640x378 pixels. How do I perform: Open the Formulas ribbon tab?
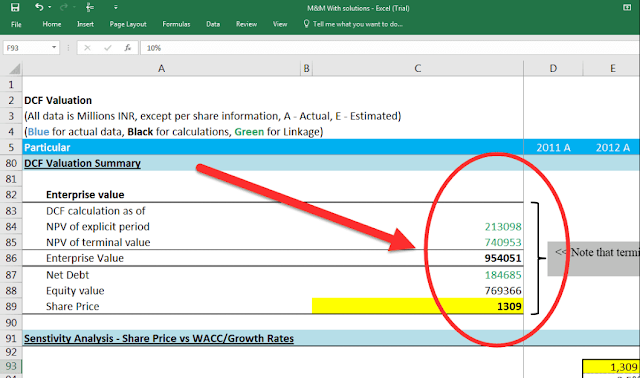click(x=176, y=24)
